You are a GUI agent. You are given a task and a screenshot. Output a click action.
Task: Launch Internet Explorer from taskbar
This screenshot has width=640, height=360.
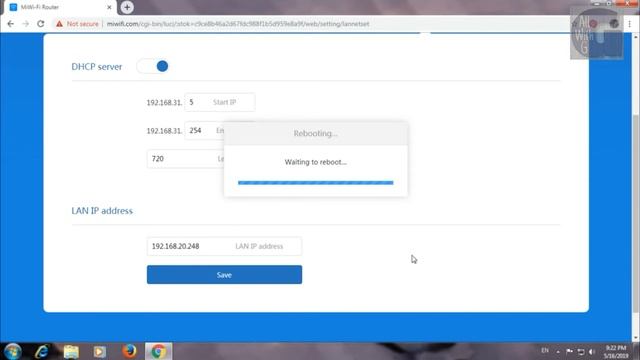tap(42, 351)
